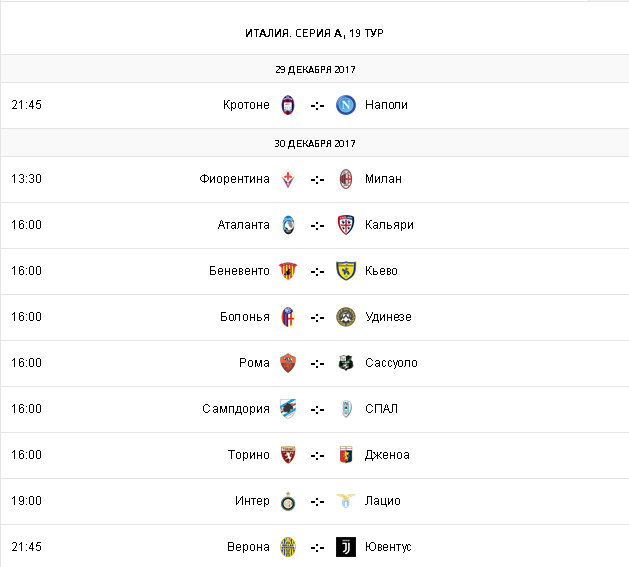Click the Bologna vs Udinese score placeholder

pos(317,317)
